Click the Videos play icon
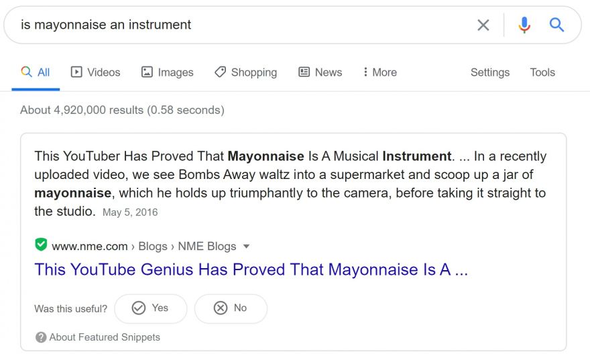Image resolution: width=590 pixels, height=364 pixels. click(x=76, y=72)
